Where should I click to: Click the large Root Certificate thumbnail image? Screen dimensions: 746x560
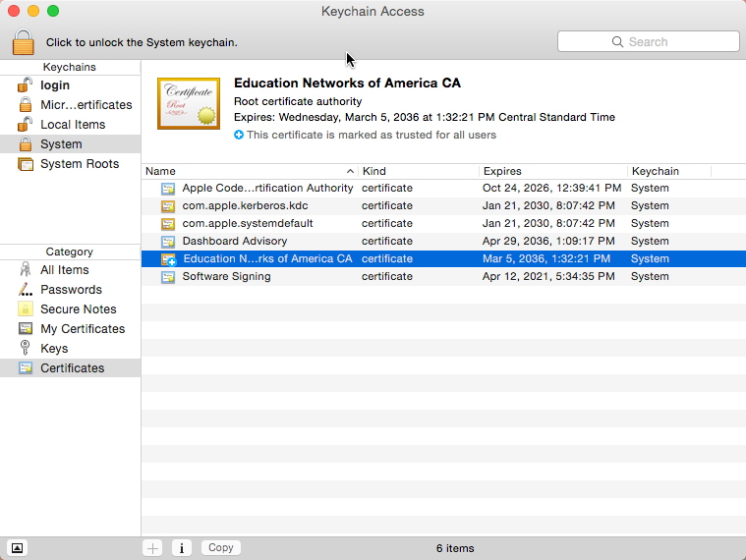[189, 103]
